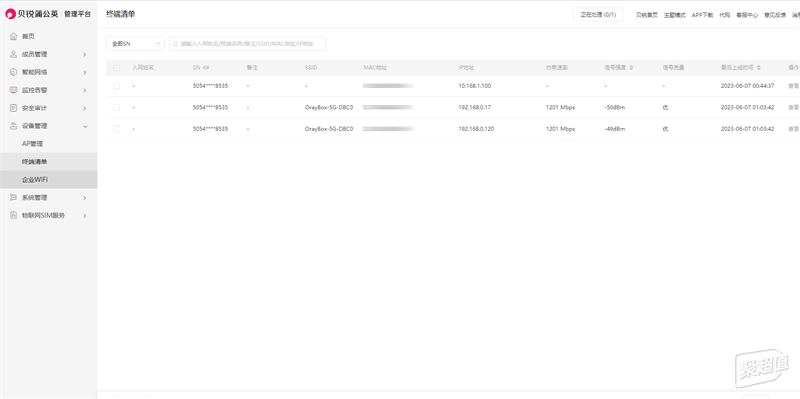Open the APP下载 link
Screen dimensions: 800x399
click(x=702, y=15)
